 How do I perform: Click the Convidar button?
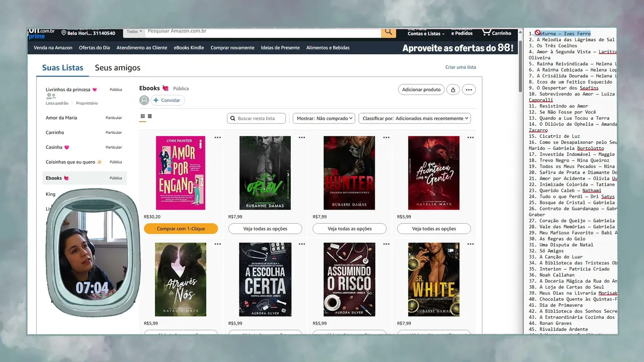[x=169, y=100]
